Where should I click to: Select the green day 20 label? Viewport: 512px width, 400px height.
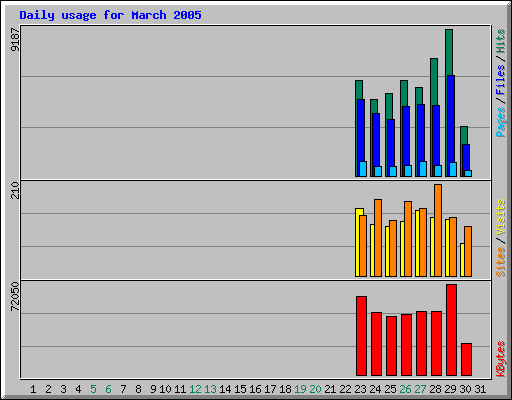[315, 389]
